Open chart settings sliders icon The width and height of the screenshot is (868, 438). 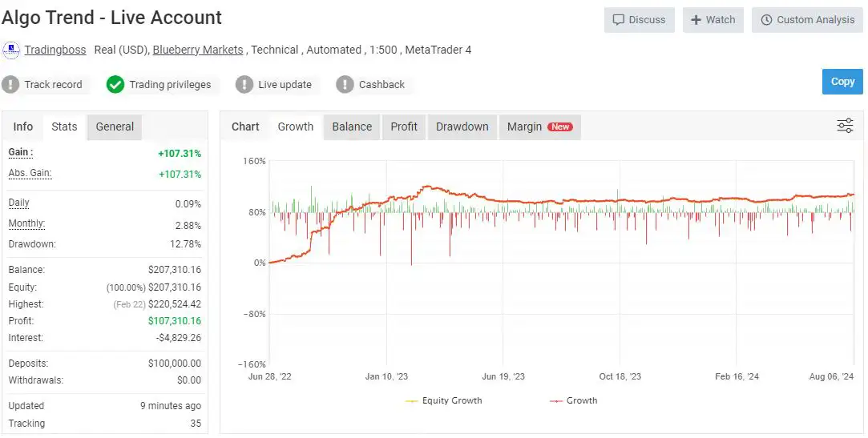(x=845, y=126)
